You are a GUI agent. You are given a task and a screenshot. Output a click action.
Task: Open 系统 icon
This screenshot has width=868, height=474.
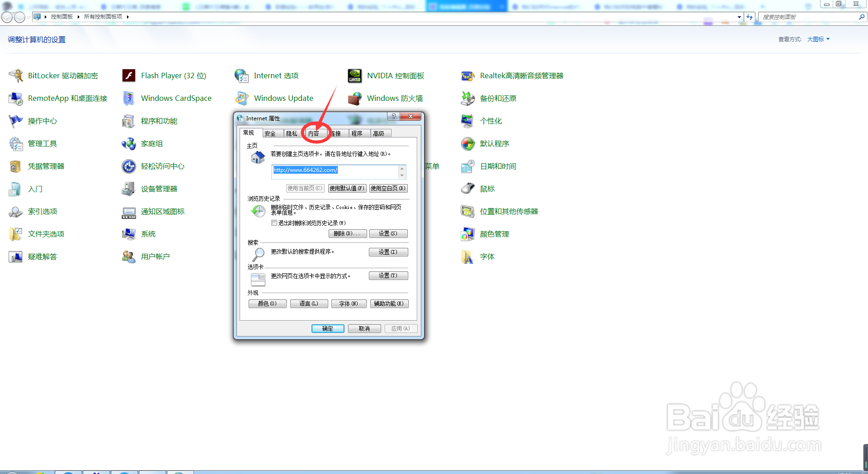(129, 234)
